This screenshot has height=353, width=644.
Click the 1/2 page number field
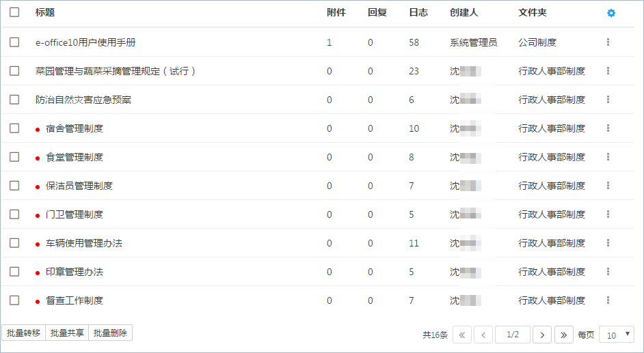[x=513, y=335]
